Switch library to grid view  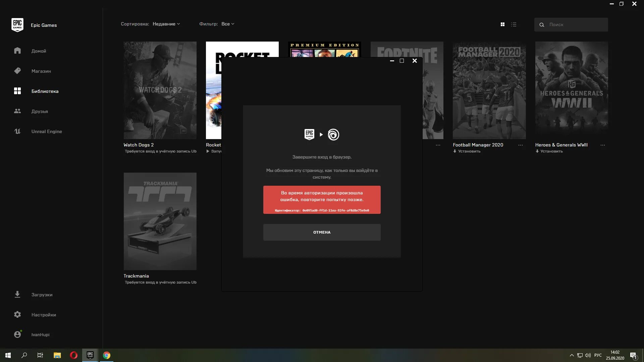click(502, 24)
